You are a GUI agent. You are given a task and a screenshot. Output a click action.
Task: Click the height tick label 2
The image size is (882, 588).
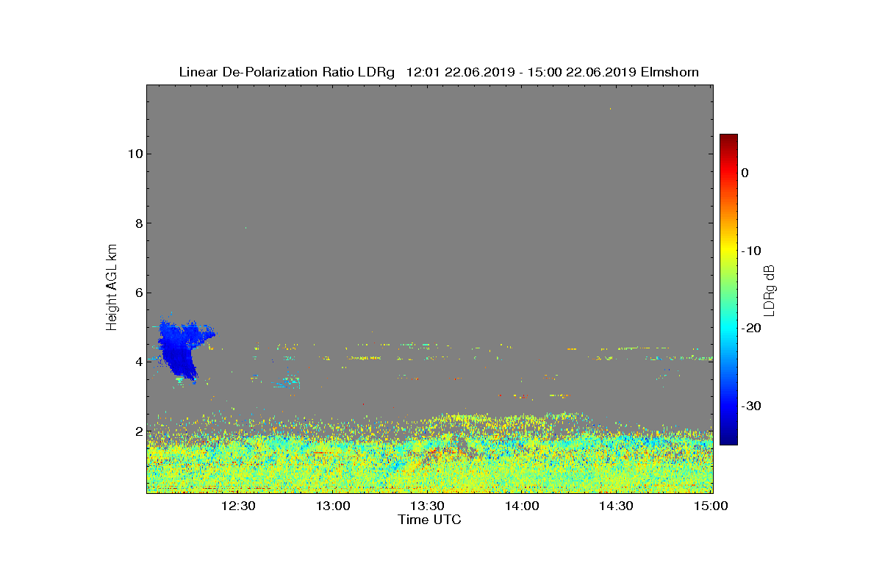coord(137,431)
